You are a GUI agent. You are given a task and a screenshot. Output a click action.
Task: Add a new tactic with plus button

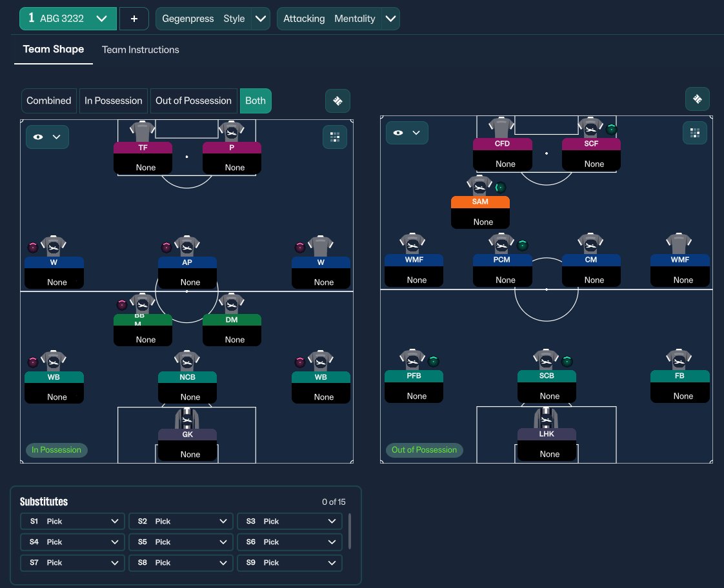pos(134,19)
